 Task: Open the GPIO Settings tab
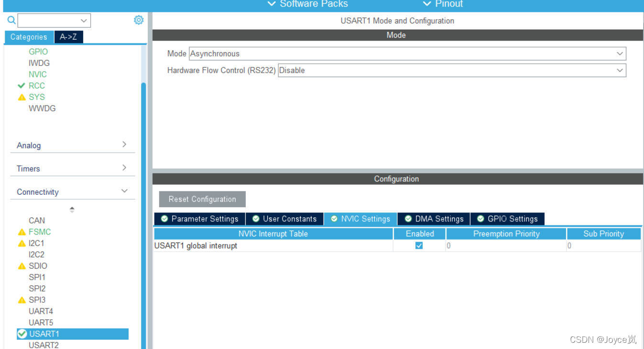[507, 219]
